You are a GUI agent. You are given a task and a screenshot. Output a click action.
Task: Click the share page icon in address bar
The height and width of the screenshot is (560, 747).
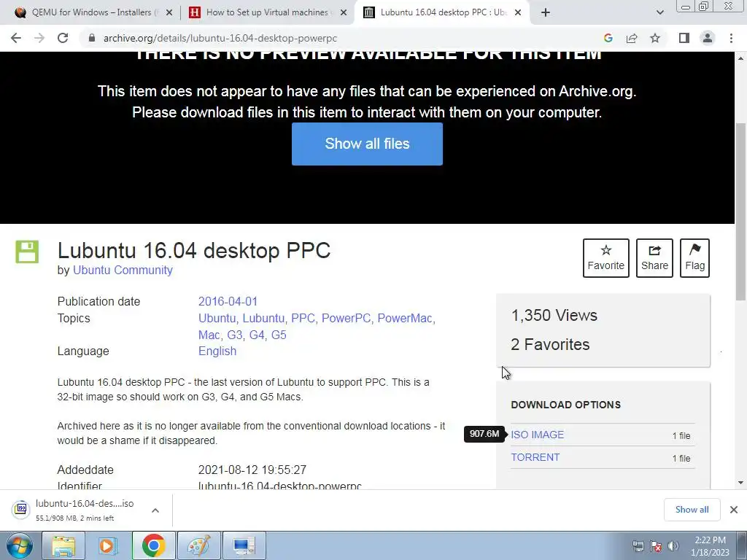click(x=632, y=38)
